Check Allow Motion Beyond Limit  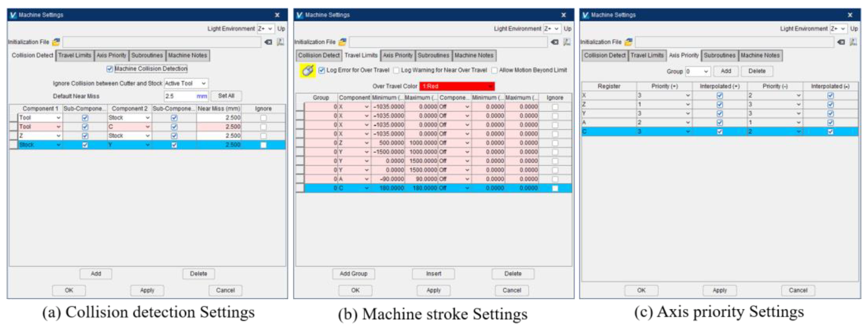click(x=494, y=70)
